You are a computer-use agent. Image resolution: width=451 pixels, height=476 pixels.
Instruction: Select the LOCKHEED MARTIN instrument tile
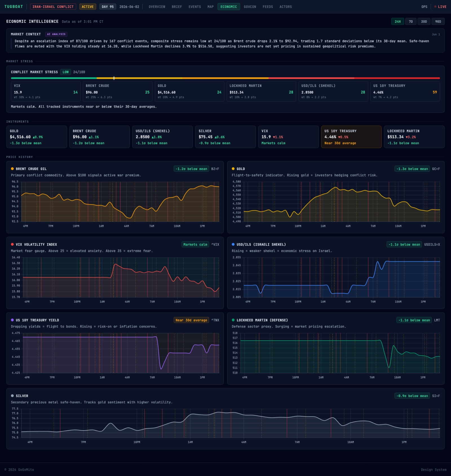pos(414,137)
